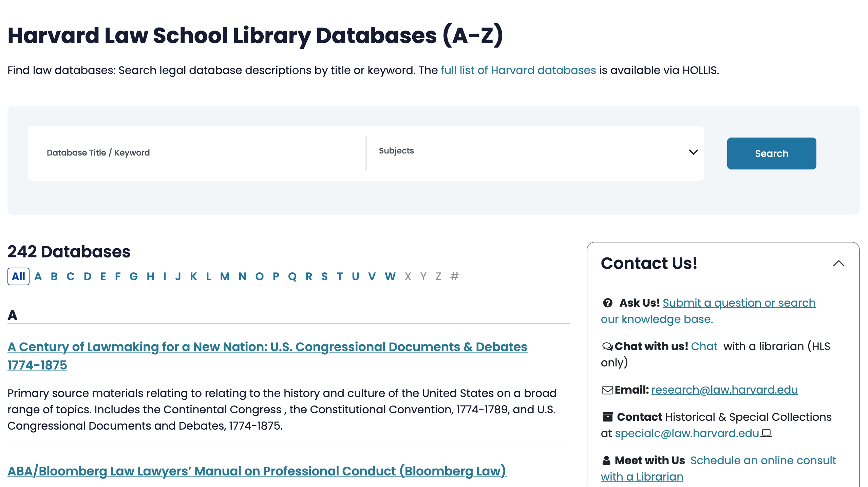Filter databases by letter J
Image resolution: width=868 pixels, height=487 pixels.
pos(178,276)
